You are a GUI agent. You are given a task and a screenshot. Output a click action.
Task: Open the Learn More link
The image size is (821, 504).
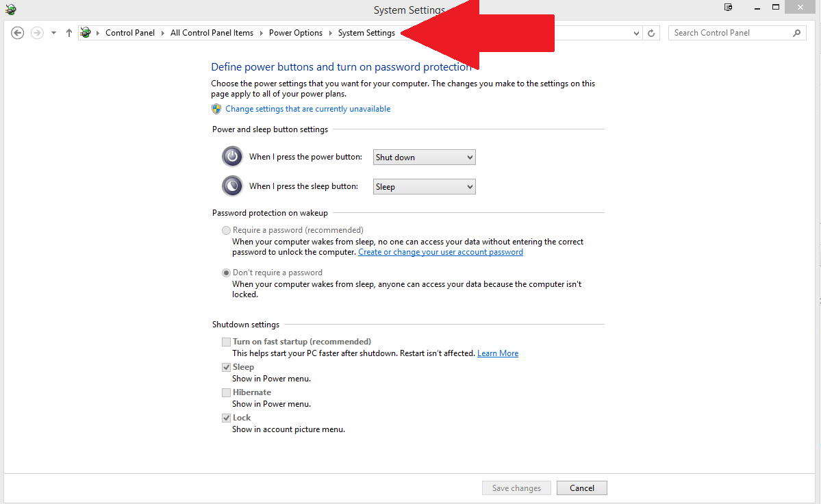coord(497,353)
